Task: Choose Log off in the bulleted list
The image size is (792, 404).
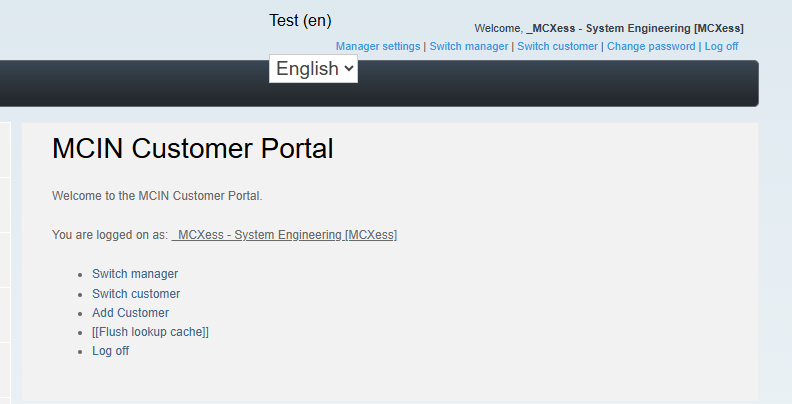Action: [110, 351]
